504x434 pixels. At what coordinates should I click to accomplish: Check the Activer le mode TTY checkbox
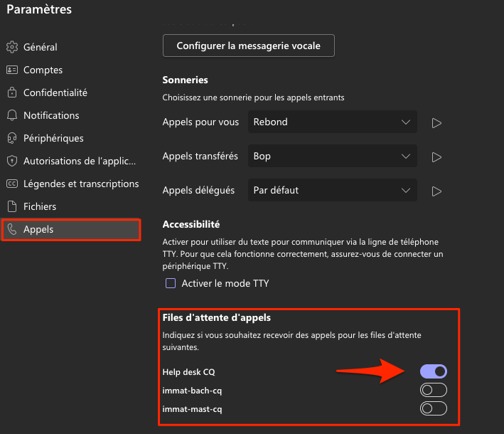[171, 283]
